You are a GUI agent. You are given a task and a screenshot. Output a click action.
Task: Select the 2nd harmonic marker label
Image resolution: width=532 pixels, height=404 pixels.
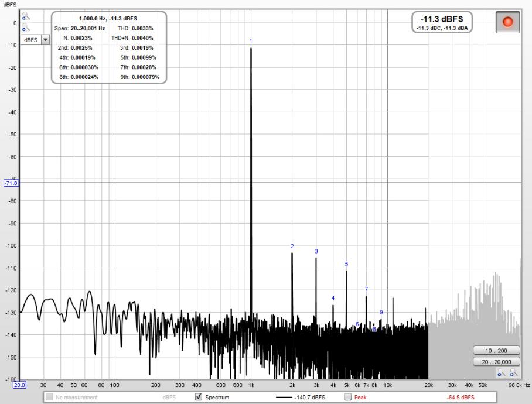(292, 246)
